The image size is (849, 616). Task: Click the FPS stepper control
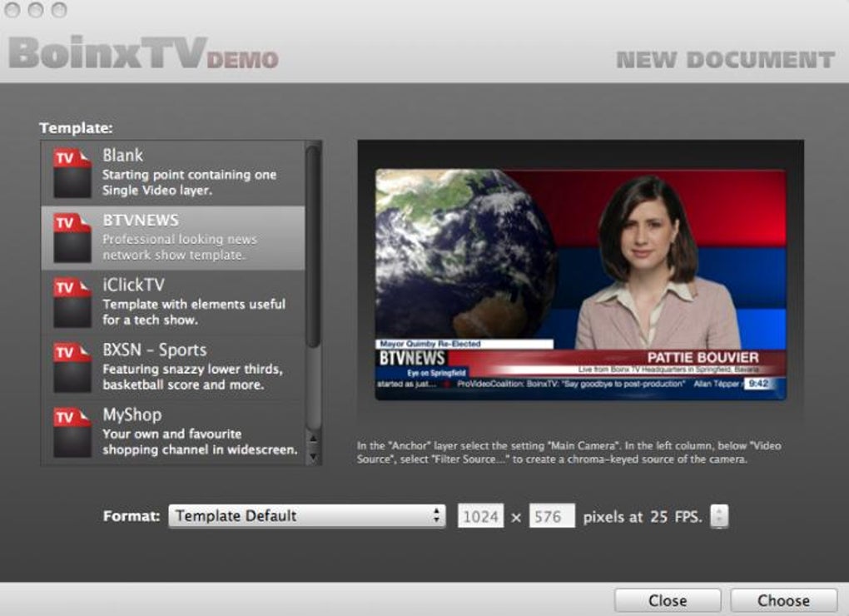point(719,516)
